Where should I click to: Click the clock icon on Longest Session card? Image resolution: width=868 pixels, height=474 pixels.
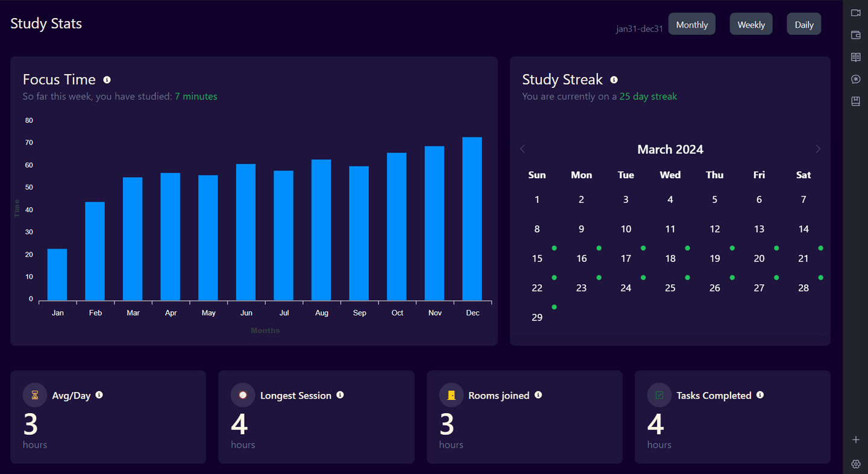click(x=243, y=395)
